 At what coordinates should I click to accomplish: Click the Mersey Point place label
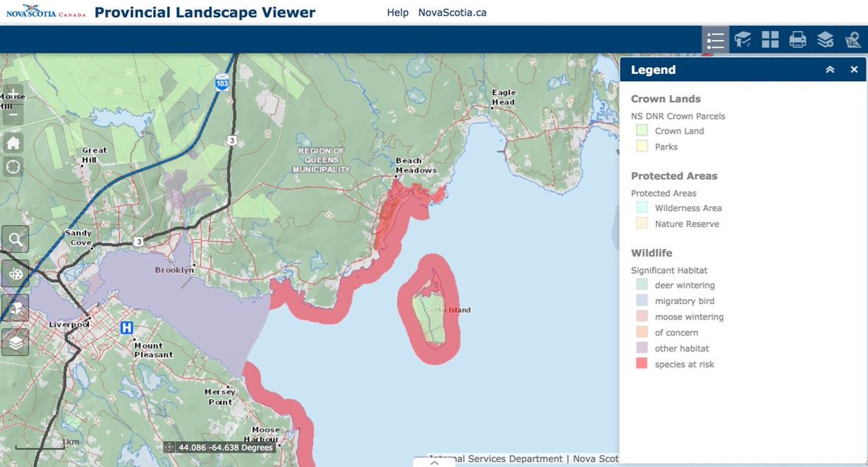(220, 397)
